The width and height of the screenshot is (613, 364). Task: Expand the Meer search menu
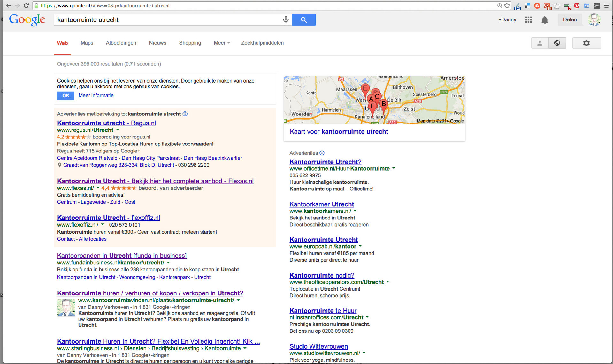coord(222,43)
